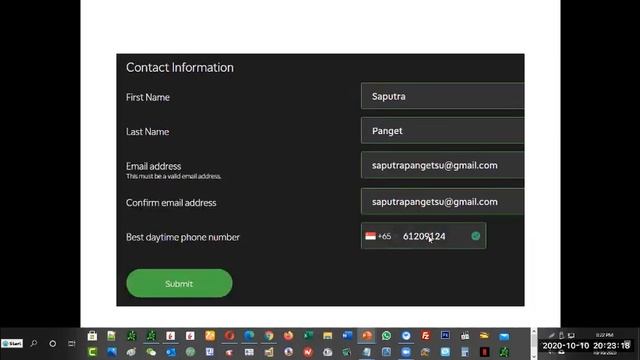Image resolution: width=640 pixels, height=360 pixels.
Task: Open Google Chrome from the taskbar
Action: pos(269,336)
